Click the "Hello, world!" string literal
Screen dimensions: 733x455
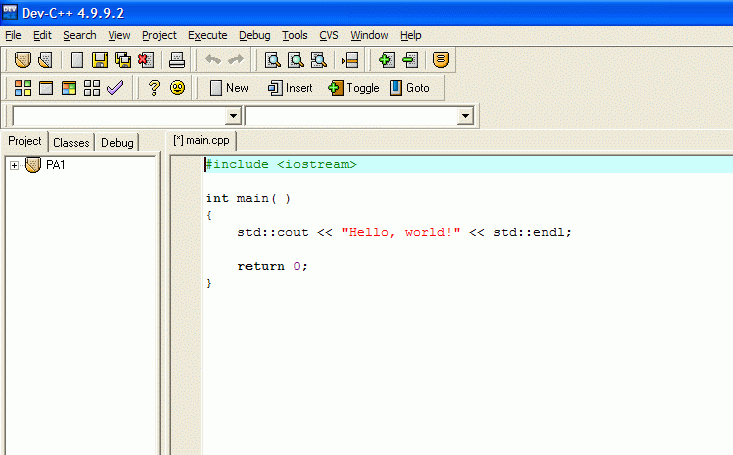[x=401, y=232]
